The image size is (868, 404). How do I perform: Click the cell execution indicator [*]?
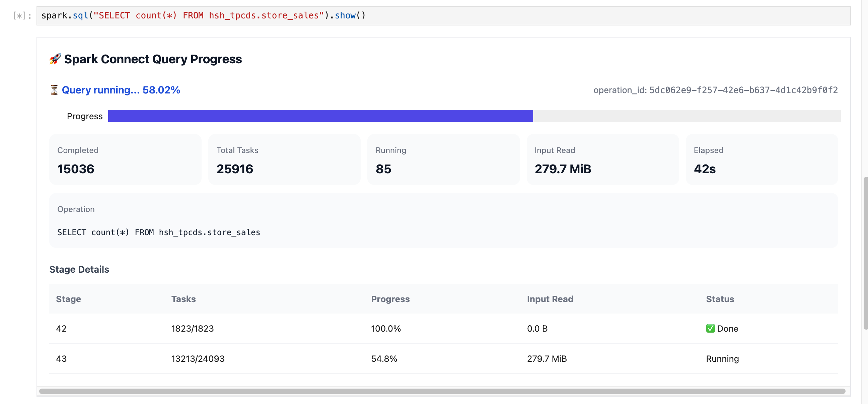coord(22,15)
